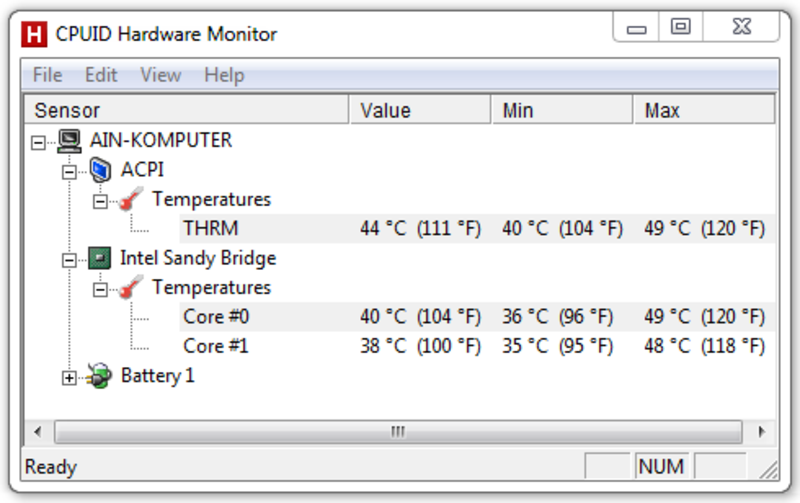
Task: Click Core #0 max 49 °C (120 °F)
Action: point(705,317)
